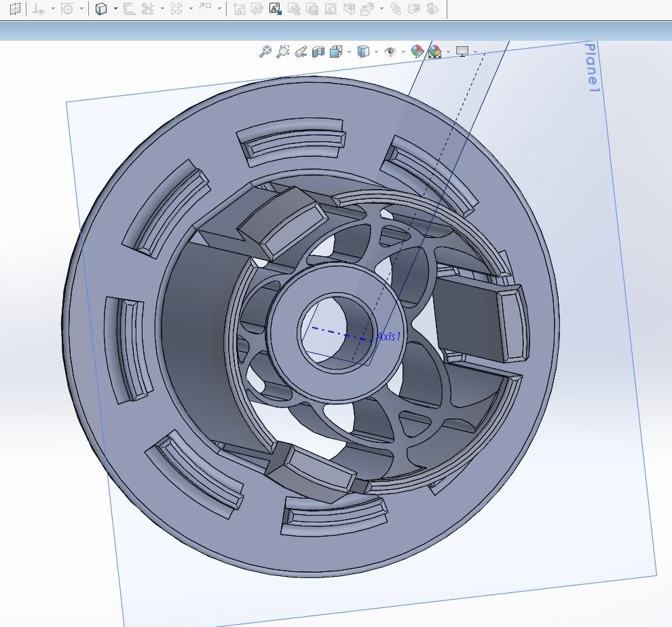Click the Apply Scene icon
672x627 pixels.
[434, 52]
